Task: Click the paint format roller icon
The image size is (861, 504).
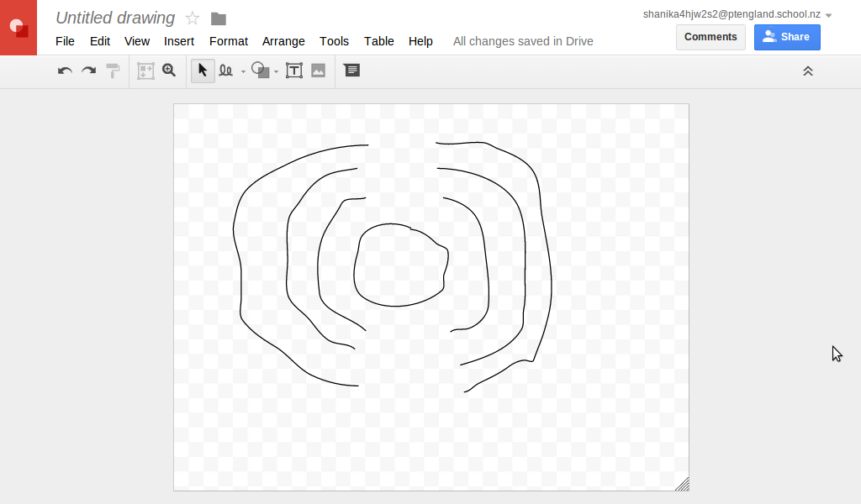Action: pos(113,71)
